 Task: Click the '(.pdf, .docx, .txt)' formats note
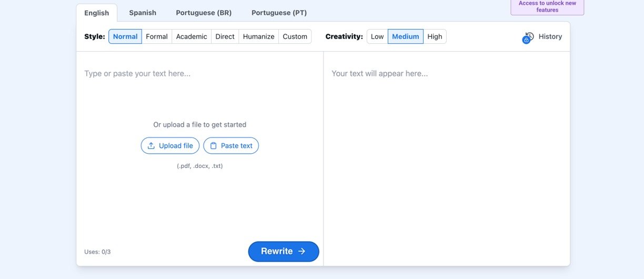tap(200, 166)
